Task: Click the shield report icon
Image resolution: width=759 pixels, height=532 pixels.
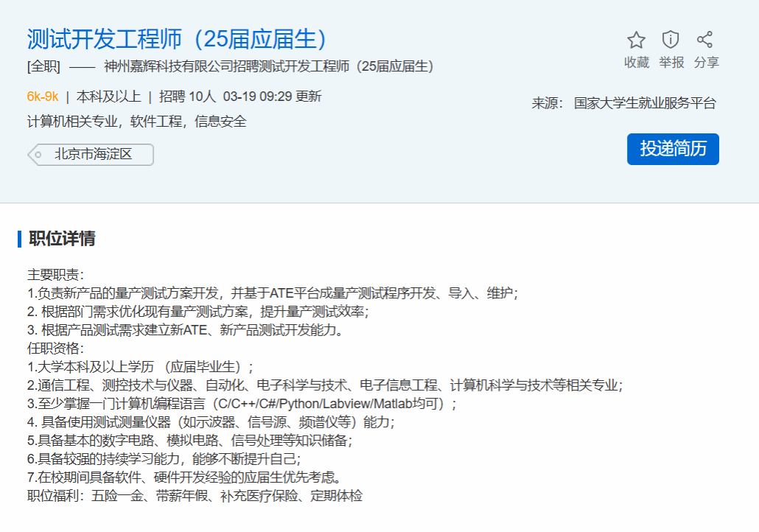Action: click(x=671, y=40)
